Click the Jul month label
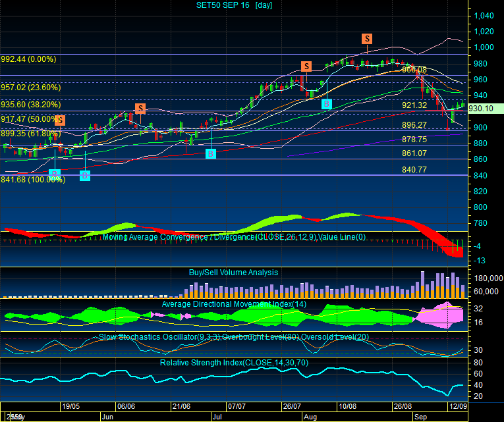The image size is (504, 422). tap(217, 417)
